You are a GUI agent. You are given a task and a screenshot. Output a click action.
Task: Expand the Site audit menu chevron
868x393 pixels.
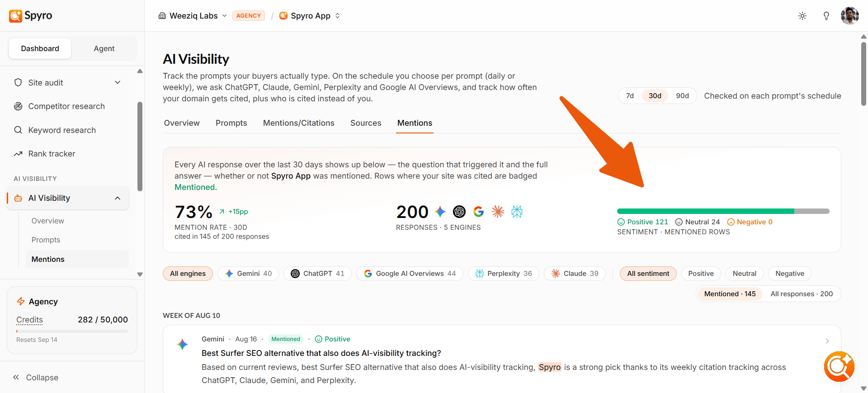pos(118,82)
